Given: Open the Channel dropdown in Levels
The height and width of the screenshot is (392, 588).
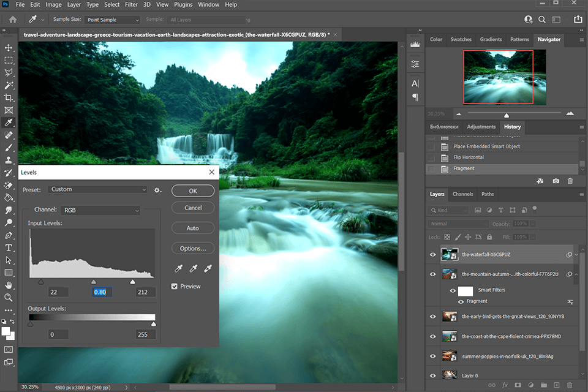Looking at the screenshot, I should click(x=100, y=210).
